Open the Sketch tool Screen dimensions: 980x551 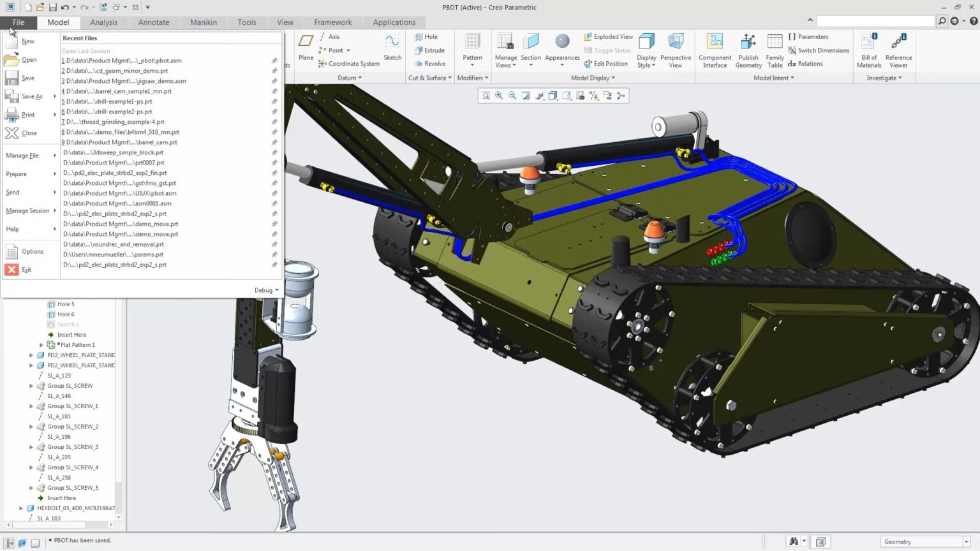click(x=392, y=47)
